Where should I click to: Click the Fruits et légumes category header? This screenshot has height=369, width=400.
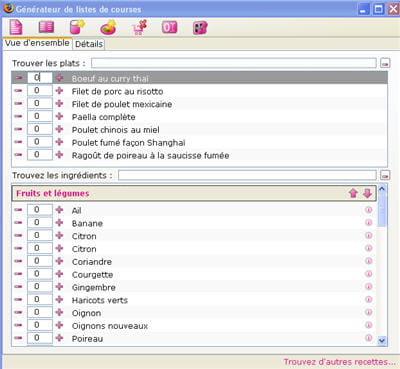(x=194, y=193)
